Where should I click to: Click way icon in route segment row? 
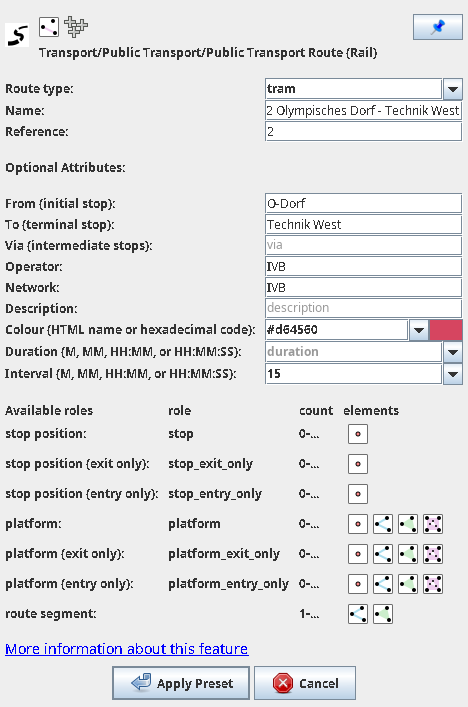pyautogui.click(x=358, y=614)
